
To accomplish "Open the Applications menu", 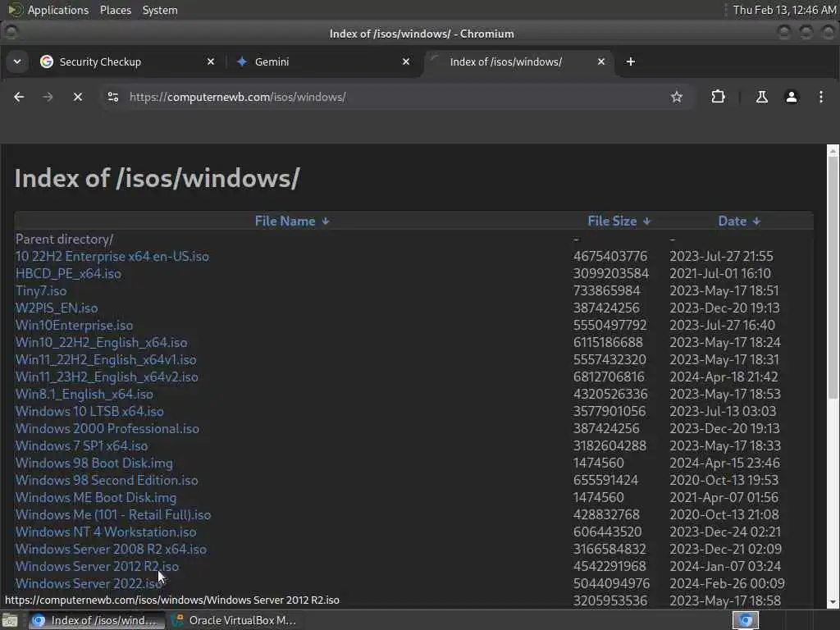I will point(58,10).
